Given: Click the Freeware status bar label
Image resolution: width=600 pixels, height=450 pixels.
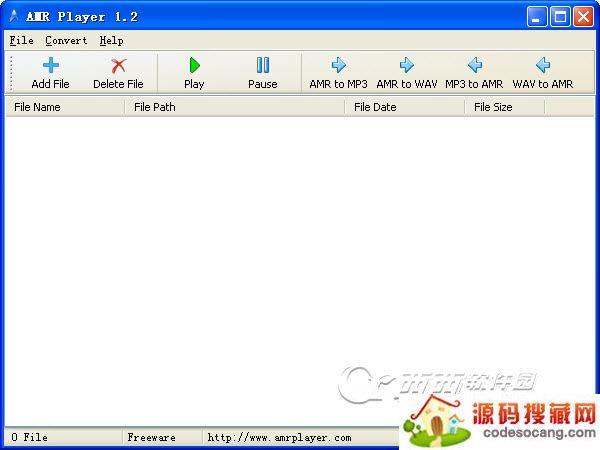Looking at the screenshot, I should click(x=152, y=437).
